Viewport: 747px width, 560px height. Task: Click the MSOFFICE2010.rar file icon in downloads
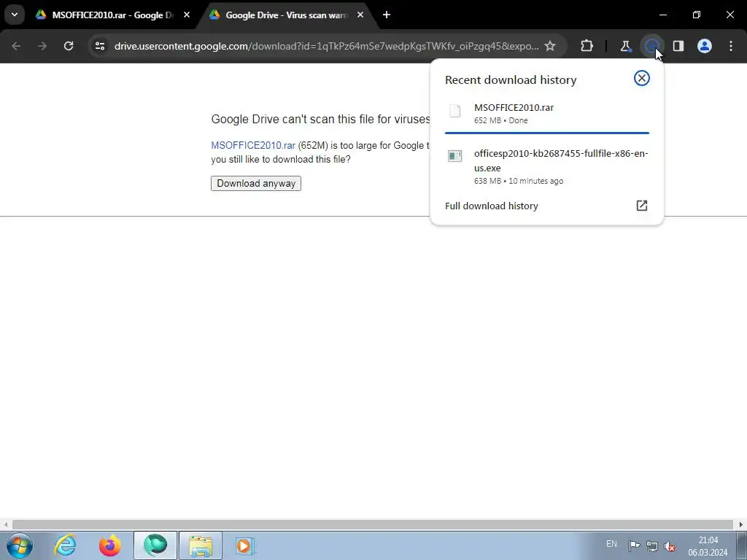pos(455,111)
